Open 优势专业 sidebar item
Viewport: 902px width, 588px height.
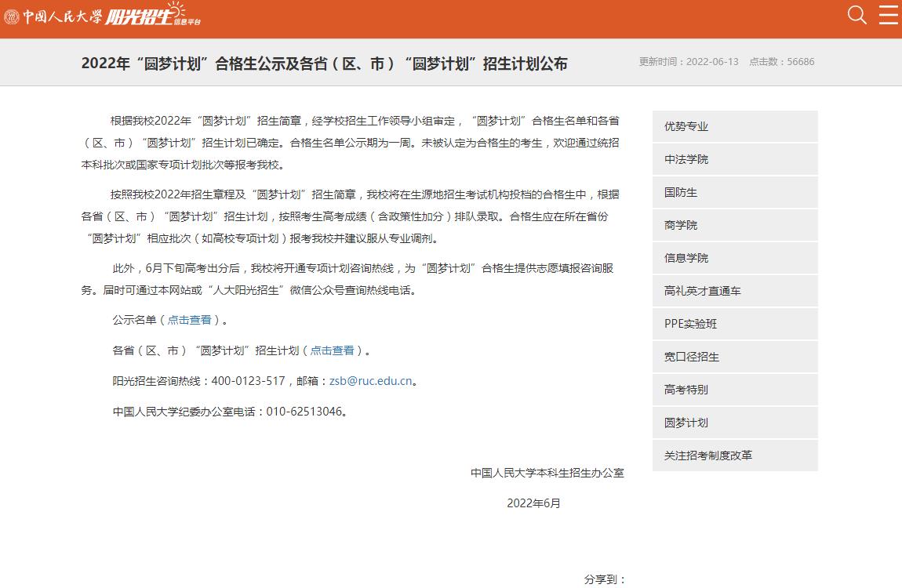point(735,126)
